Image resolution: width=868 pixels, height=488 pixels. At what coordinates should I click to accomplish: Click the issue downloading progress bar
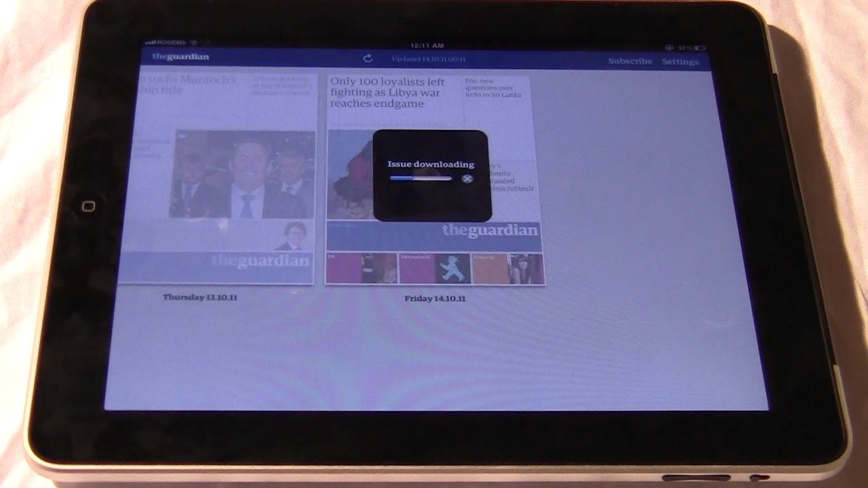click(420, 178)
